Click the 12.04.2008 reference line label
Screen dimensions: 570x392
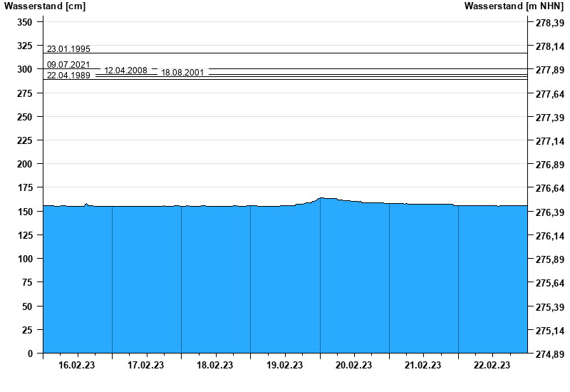[125, 71]
